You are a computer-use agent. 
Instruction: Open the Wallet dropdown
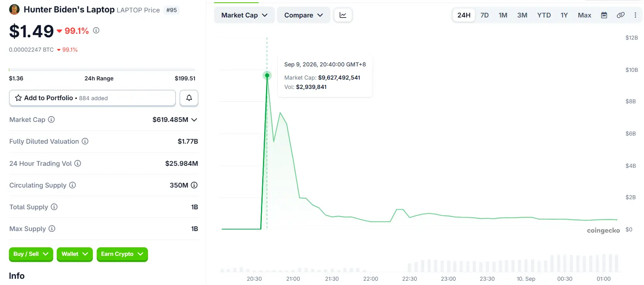[75, 254]
